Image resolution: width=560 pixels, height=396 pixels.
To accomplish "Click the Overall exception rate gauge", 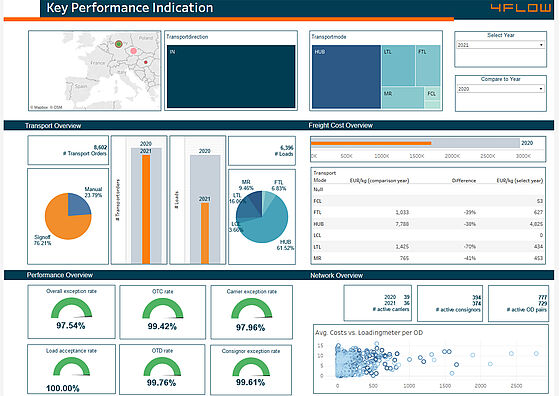I will 71,308.
